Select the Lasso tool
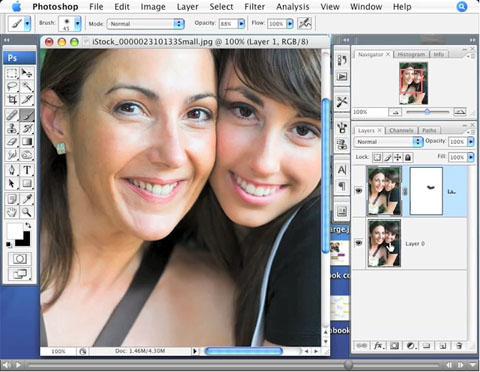The height and width of the screenshot is (372, 480). 12,86
